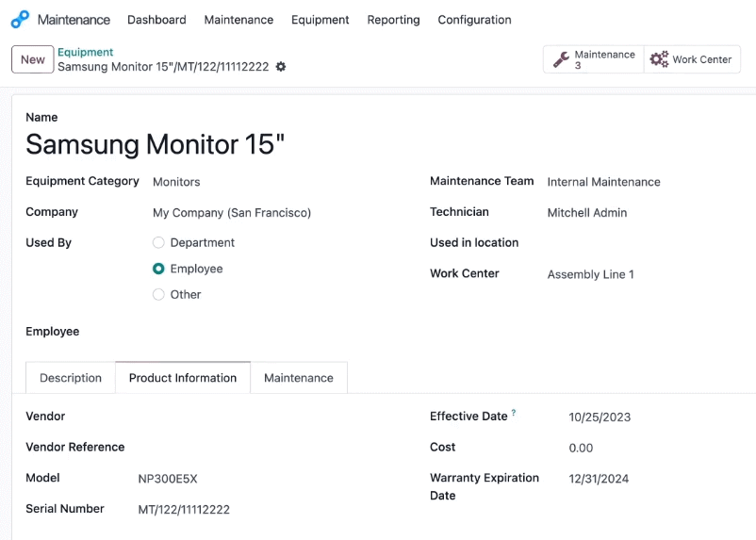Select the Other radio option
The height and width of the screenshot is (540, 756).
[158, 294]
